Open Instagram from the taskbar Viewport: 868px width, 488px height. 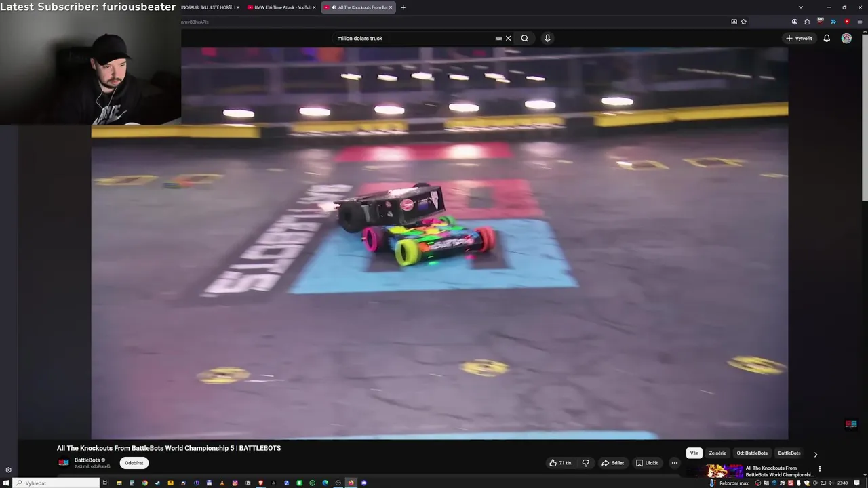(235, 483)
